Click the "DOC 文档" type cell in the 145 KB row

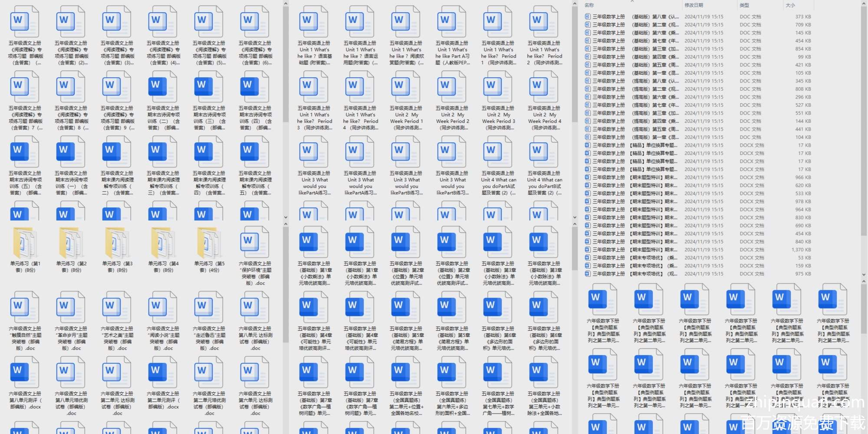pos(750,33)
